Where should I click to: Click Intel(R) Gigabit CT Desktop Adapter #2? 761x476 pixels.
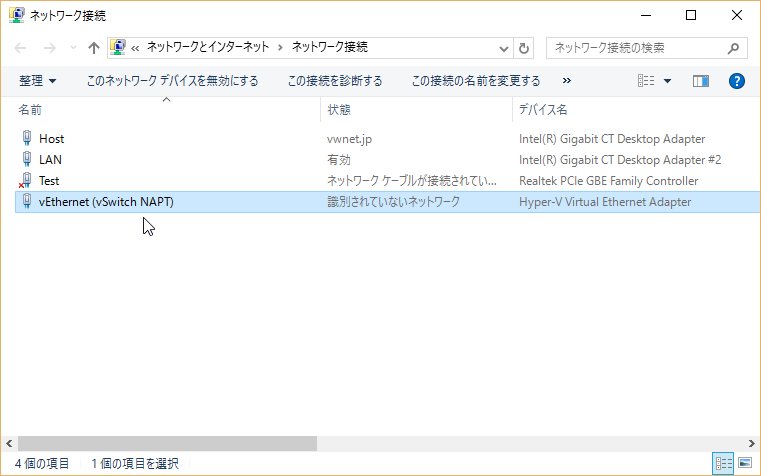(620, 160)
